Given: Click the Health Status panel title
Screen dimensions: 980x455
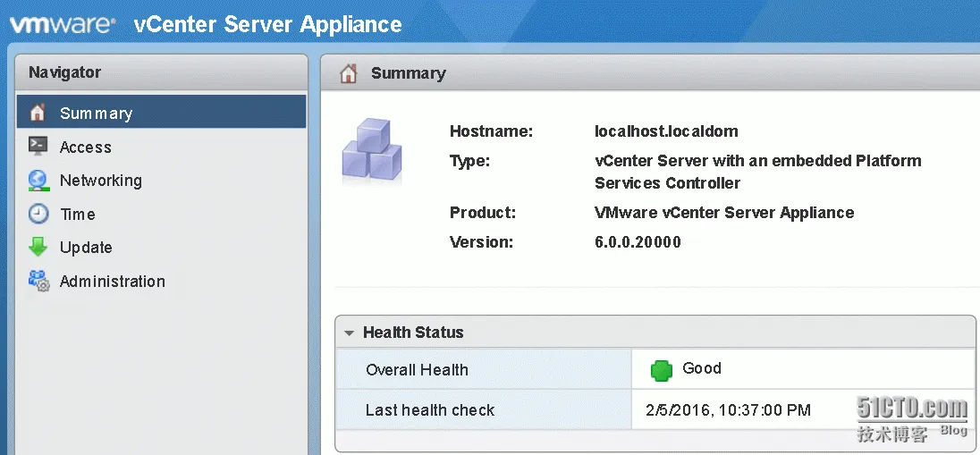Looking at the screenshot, I should click(413, 332).
